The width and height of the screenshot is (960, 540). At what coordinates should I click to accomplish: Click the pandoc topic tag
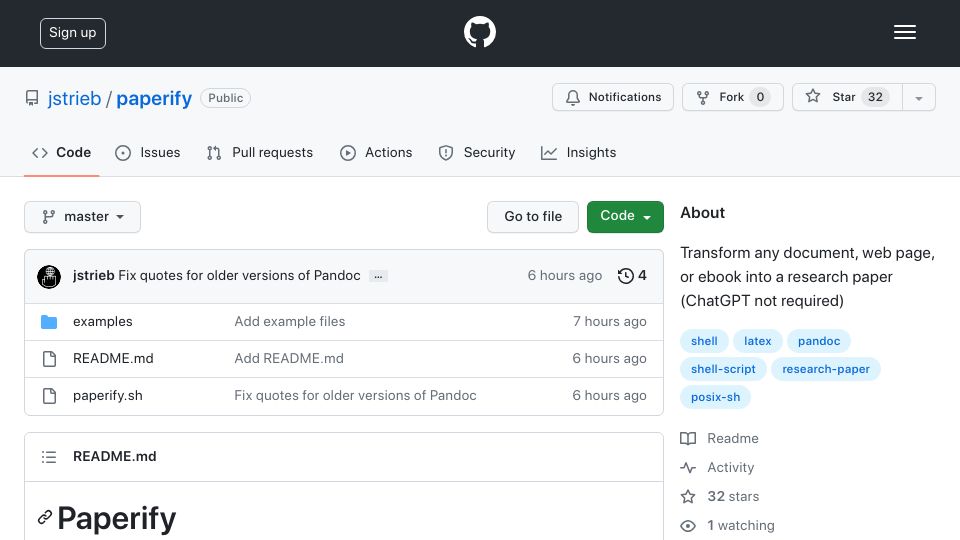pos(819,341)
